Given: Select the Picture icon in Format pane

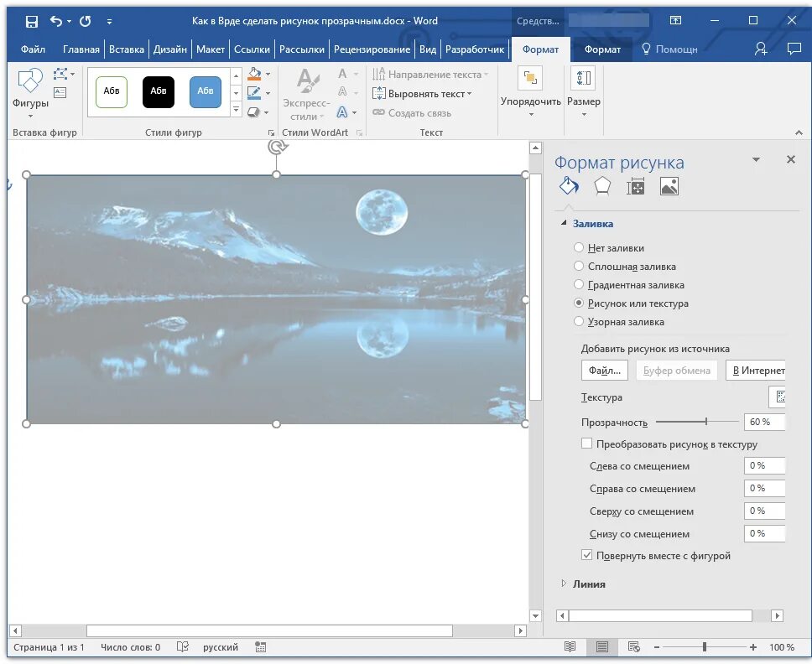Looking at the screenshot, I should click(x=669, y=186).
